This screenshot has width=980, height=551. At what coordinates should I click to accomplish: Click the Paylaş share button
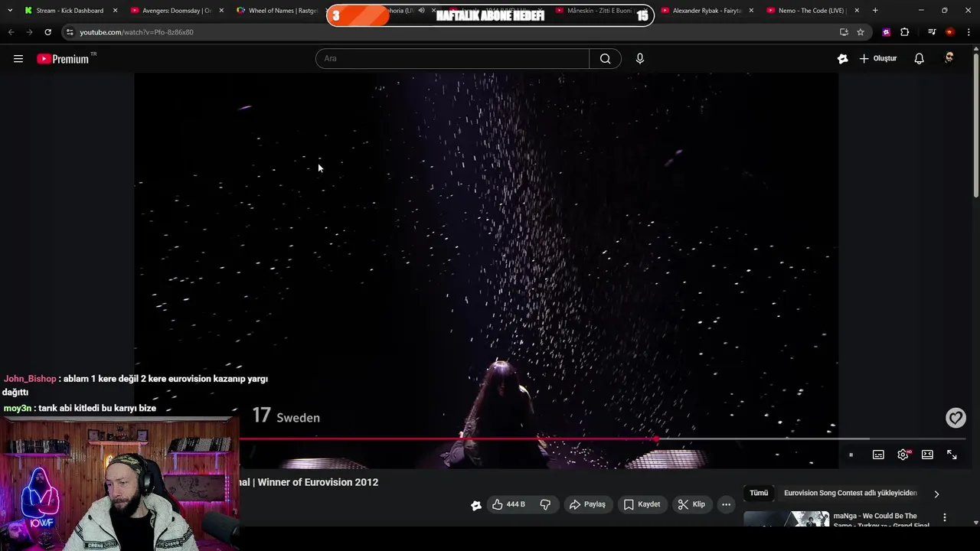[587, 504]
